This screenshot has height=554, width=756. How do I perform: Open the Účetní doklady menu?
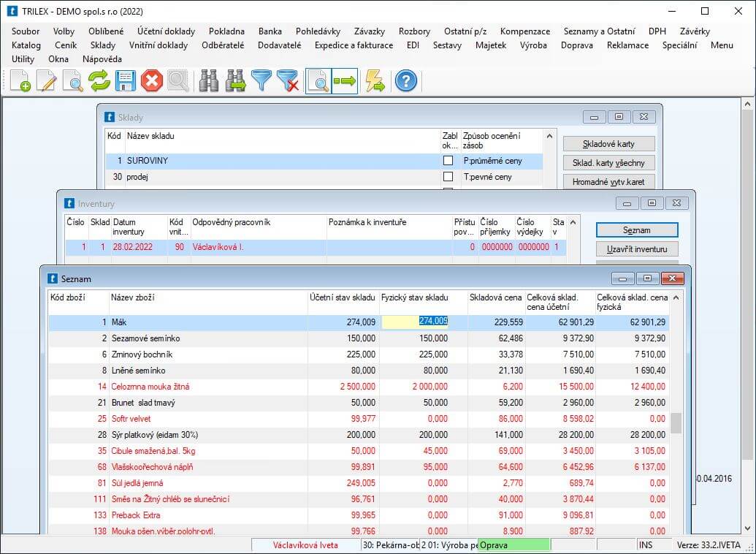tap(166, 31)
